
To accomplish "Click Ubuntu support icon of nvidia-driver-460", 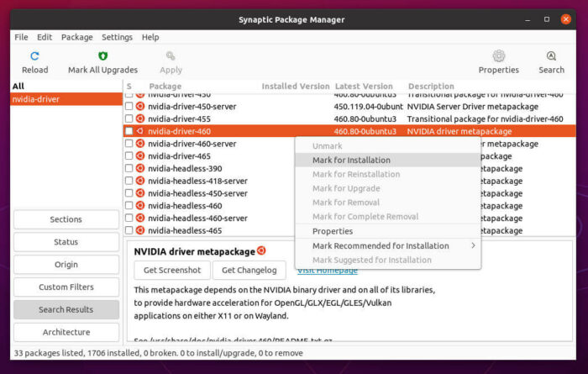I will coord(140,131).
